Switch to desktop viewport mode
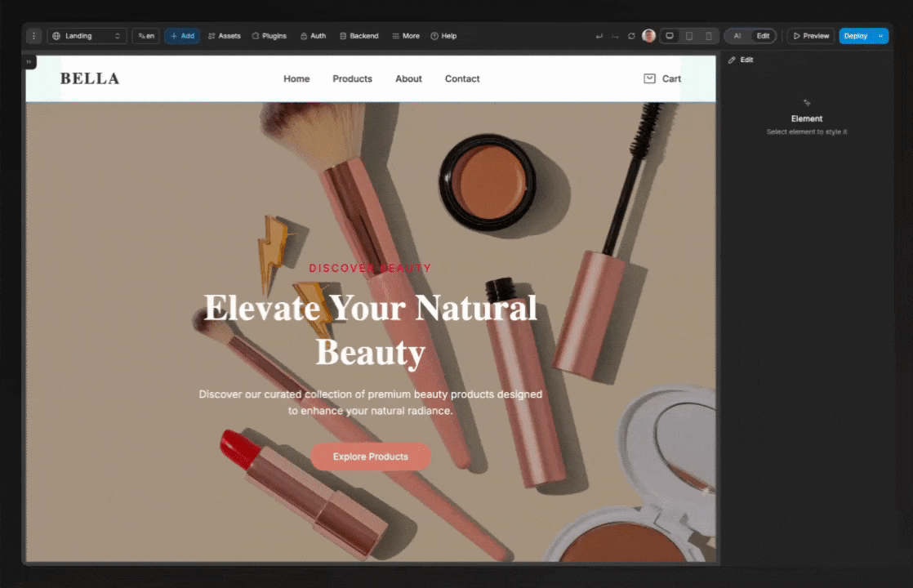The height and width of the screenshot is (588, 913). (x=670, y=36)
